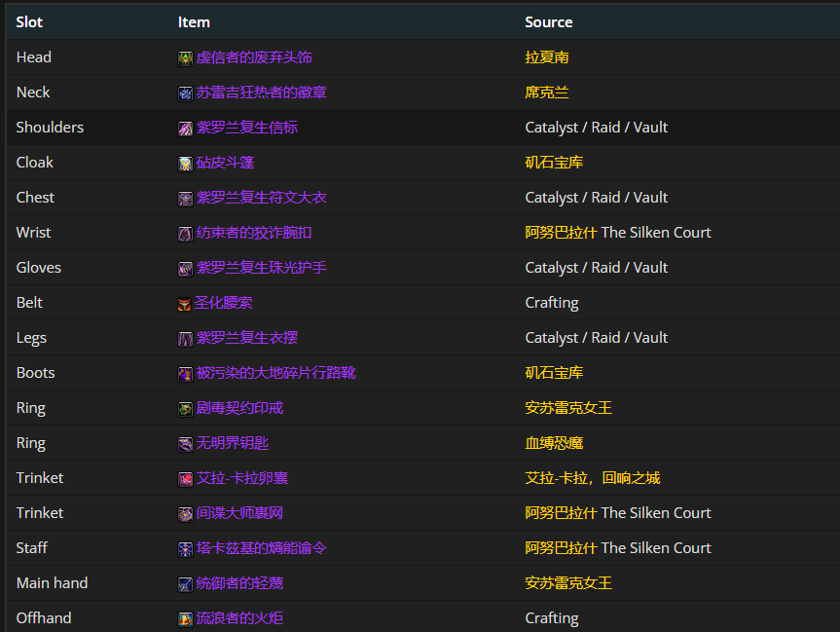Click the Cloak icon beside 砧皮斗篷
The width and height of the screenshot is (840, 632).
click(x=184, y=163)
